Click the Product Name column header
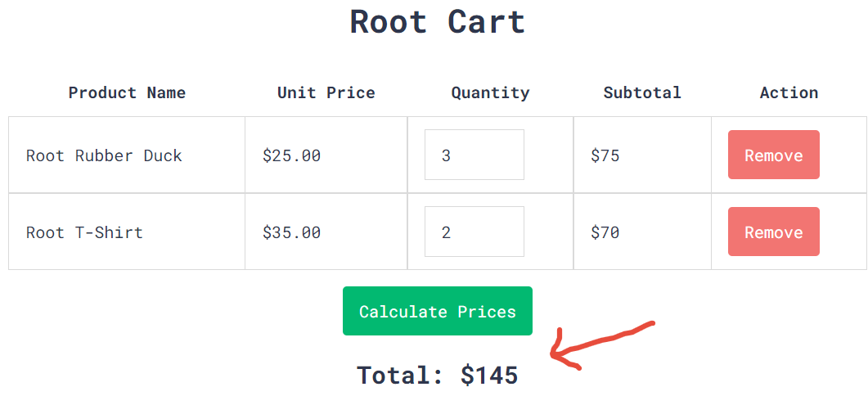This screenshot has height=405, width=868. [x=127, y=92]
